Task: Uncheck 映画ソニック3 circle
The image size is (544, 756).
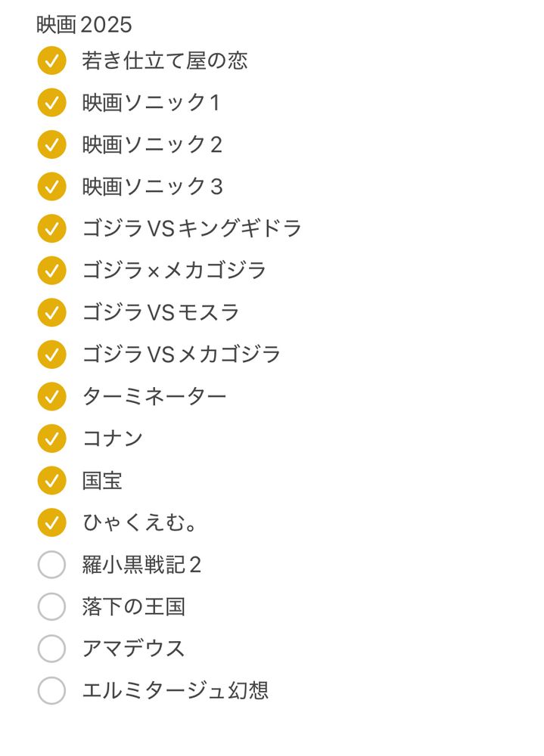Action: 51,187
